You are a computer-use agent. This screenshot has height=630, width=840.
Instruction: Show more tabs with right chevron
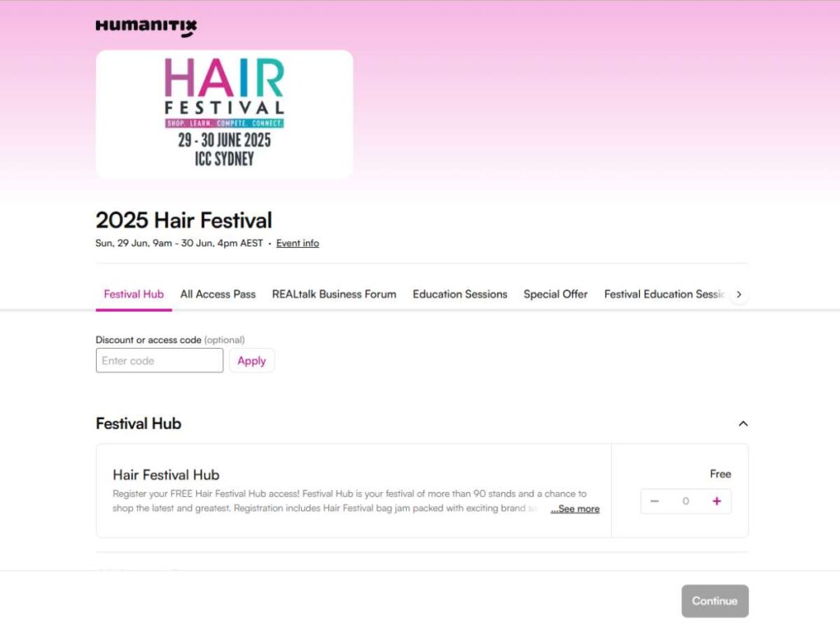point(739,294)
